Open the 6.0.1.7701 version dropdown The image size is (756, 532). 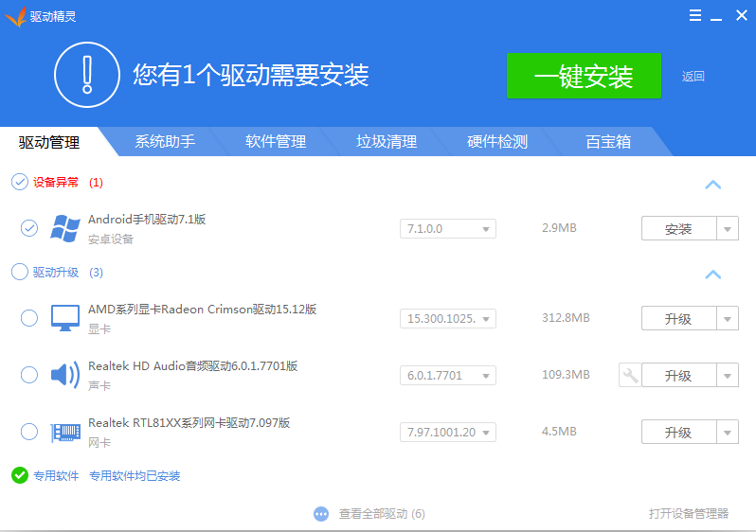[x=448, y=376]
